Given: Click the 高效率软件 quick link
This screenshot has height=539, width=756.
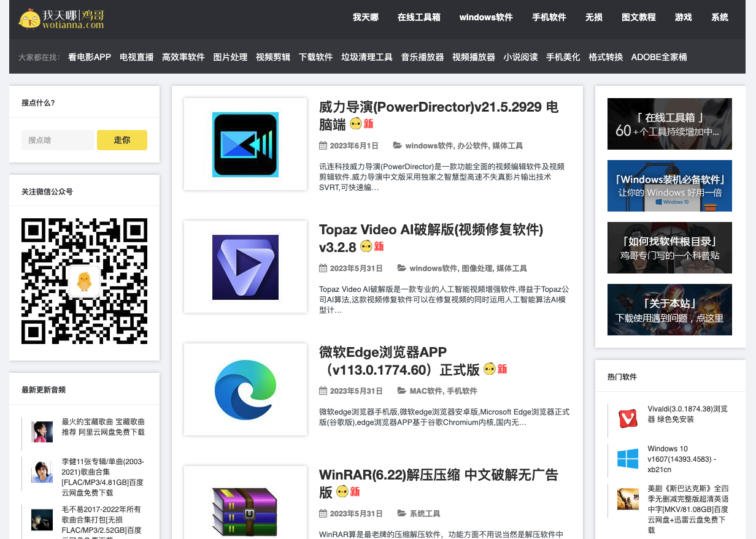Looking at the screenshot, I should coord(183,57).
